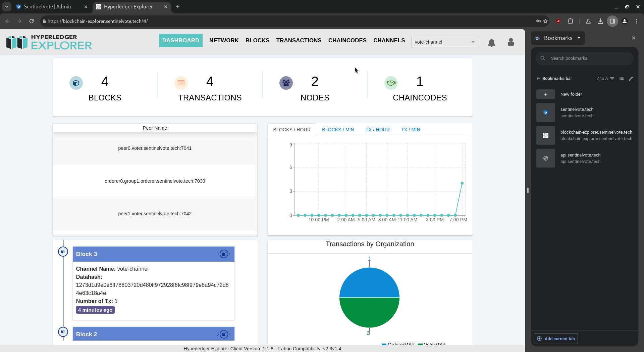The image size is (644, 352).
Task: Toggle the side panel icon
Action: coord(612,21)
